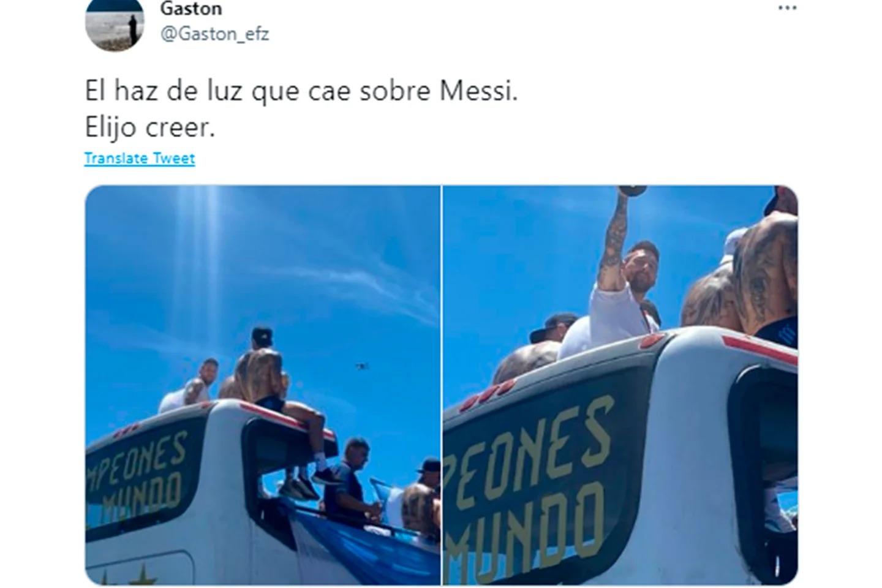Click the Translate Tweet link

pyautogui.click(x=140, y=158)
